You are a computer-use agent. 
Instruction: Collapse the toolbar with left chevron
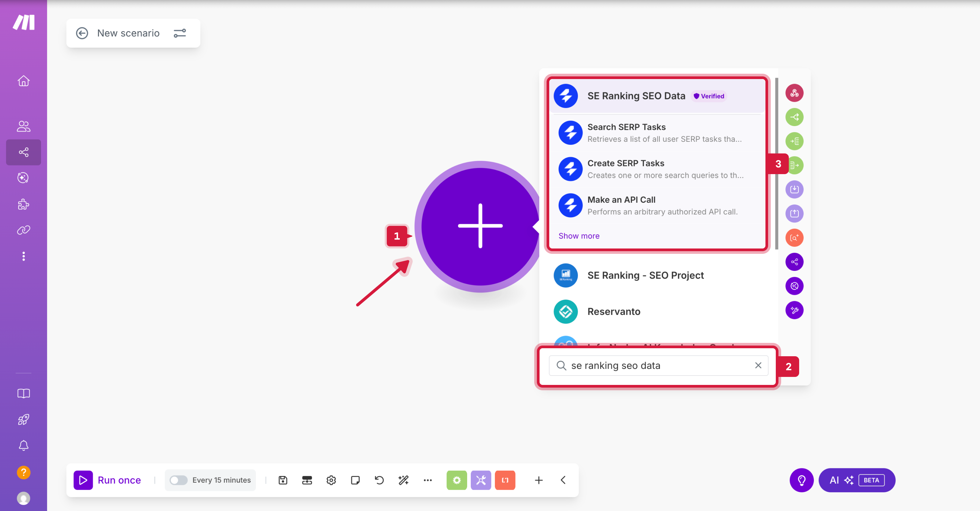coord(563,480)
